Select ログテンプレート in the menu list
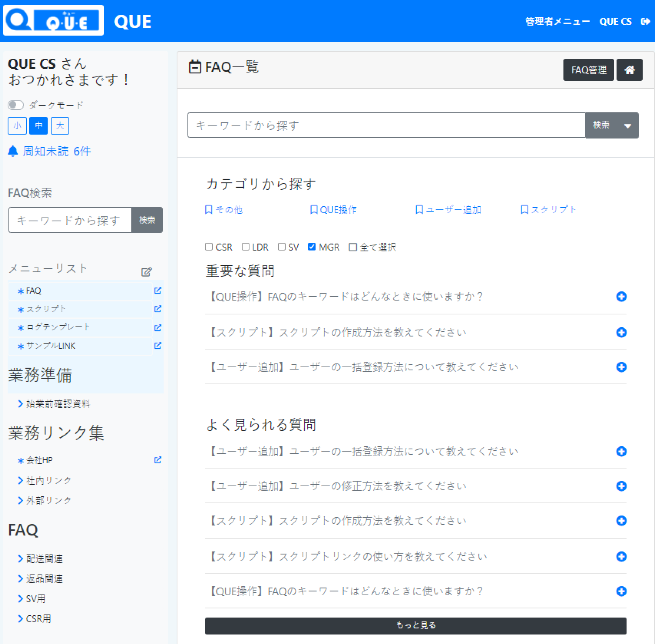The width and height of the screenshot is (655, 644). pos(58,327)
